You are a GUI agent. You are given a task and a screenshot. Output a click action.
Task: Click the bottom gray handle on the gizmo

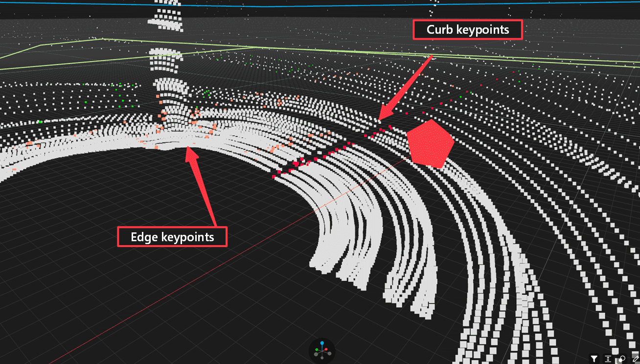pos(321,359)
